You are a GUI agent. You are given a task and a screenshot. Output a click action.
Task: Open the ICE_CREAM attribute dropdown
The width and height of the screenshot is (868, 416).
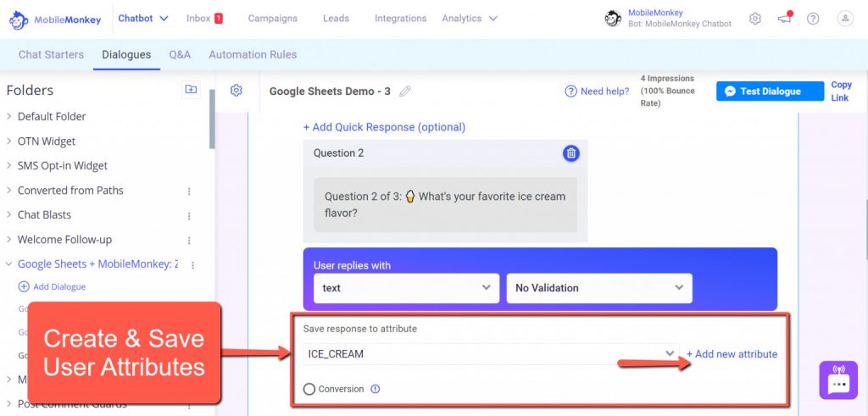491,354
